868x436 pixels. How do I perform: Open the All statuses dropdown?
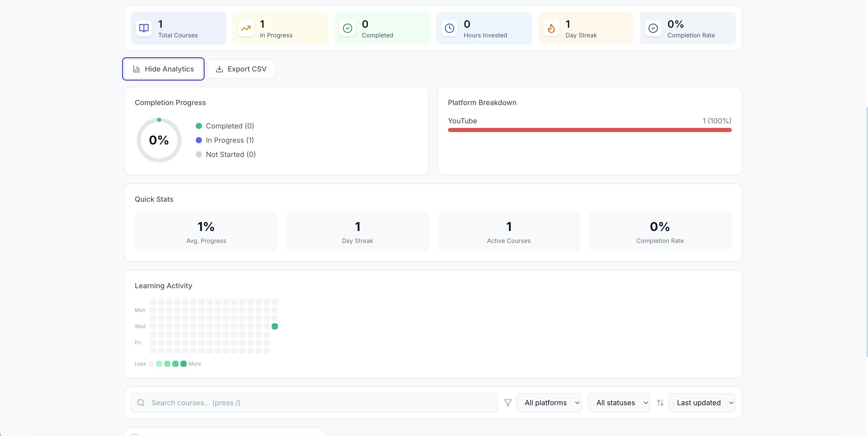click(x=619, y=403)
